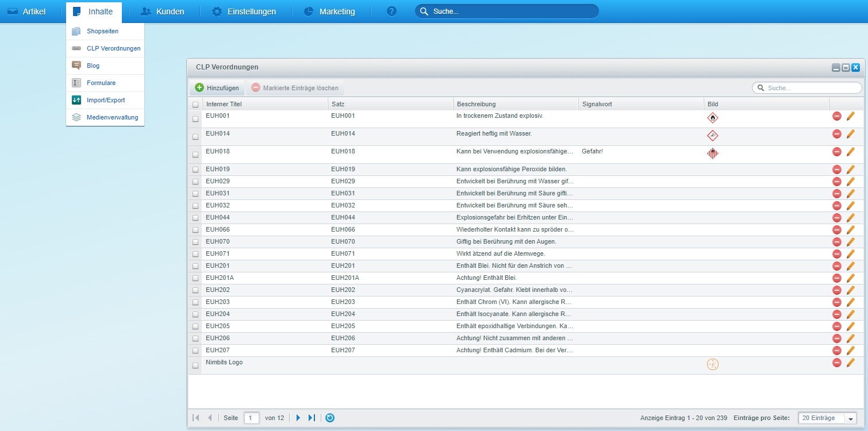Check the EUH014 row checkbox
This screenshot has height=431, width=868.
coord(195,137)
